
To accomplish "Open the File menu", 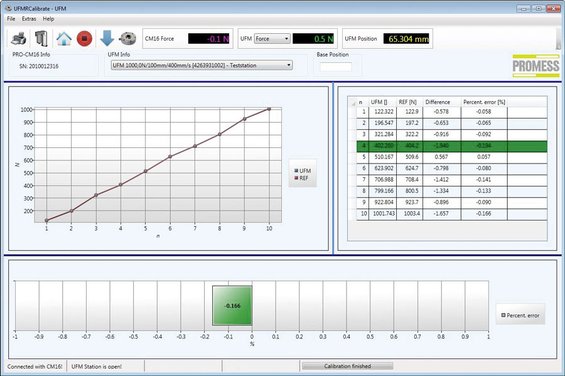I will (11, 19).
